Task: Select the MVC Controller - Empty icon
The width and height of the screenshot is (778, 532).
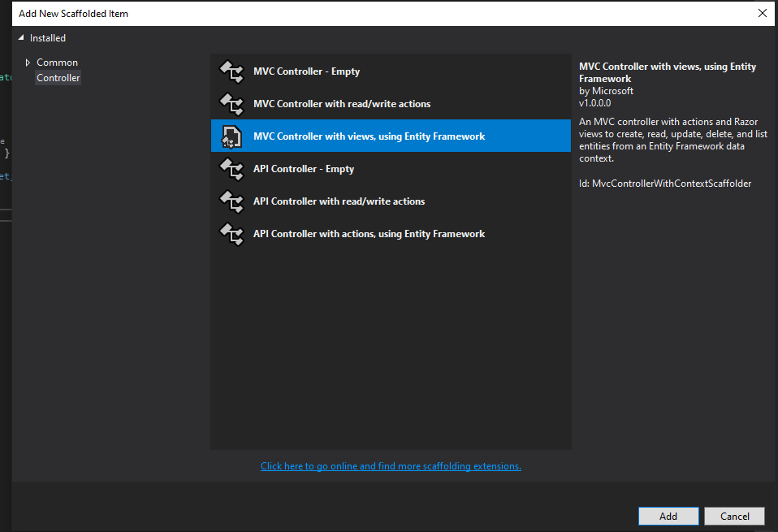Action: [231, 71]
